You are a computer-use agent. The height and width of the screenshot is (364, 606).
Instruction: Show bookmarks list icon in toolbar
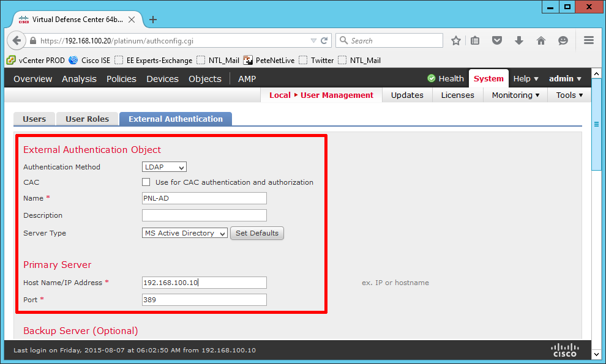pyautogui.click(x=475, y=40)
